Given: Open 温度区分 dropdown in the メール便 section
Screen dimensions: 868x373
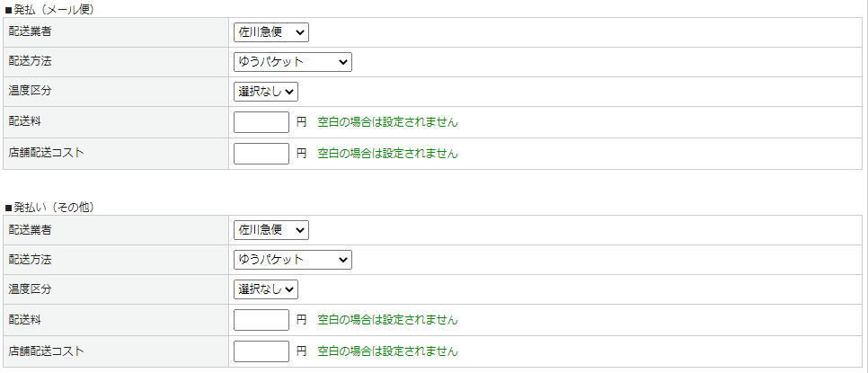Looking at the screenshot, I should coord(265,92).
